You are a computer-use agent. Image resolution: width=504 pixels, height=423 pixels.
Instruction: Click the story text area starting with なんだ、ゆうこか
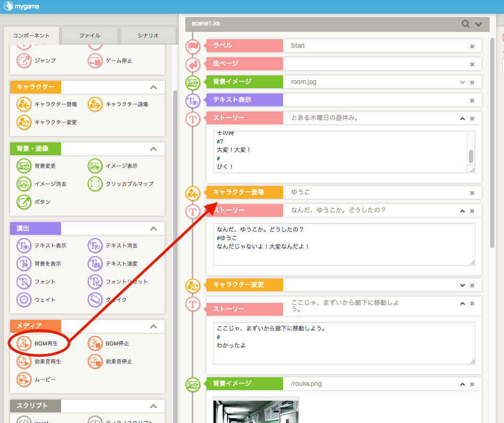pos(344,244)
